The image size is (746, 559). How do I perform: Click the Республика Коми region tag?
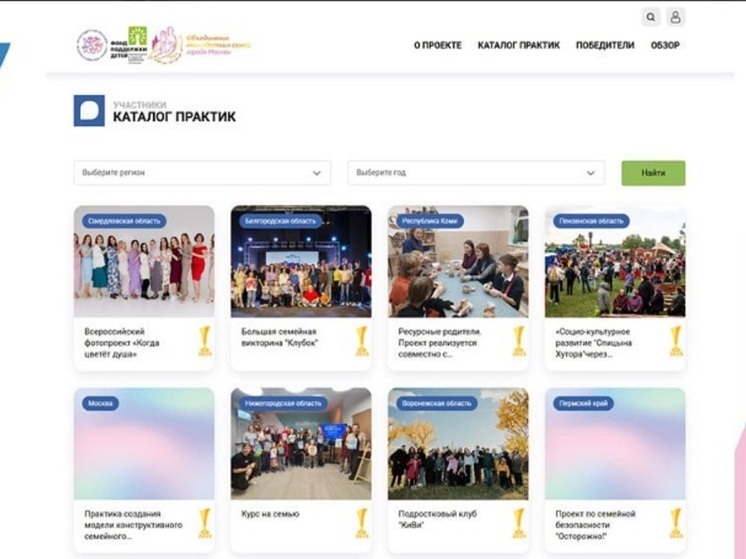(x=430, y=221)
